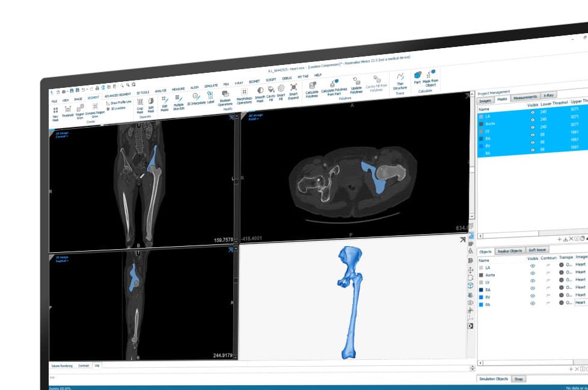
Task: Start the Dynamic Region Grow tool
Action: 95,110
